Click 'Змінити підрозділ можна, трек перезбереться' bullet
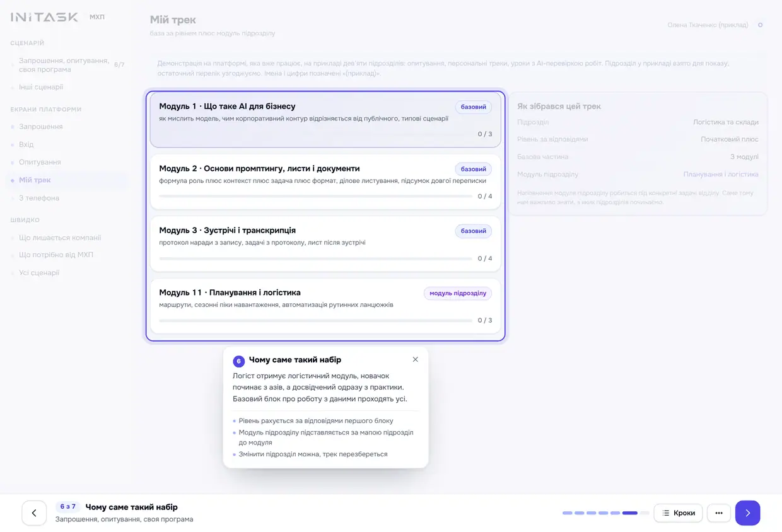 (x=313, y=454)
